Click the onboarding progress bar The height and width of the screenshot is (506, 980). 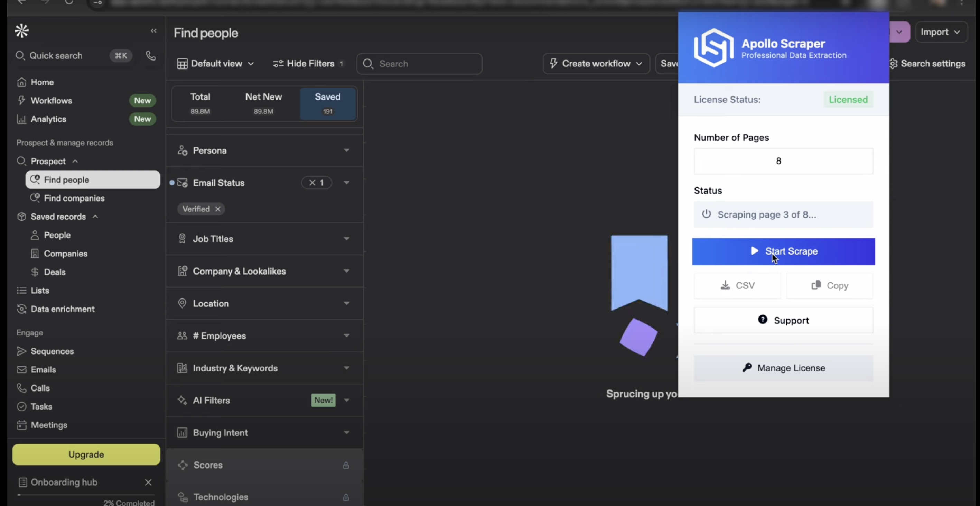click(86, 495)
